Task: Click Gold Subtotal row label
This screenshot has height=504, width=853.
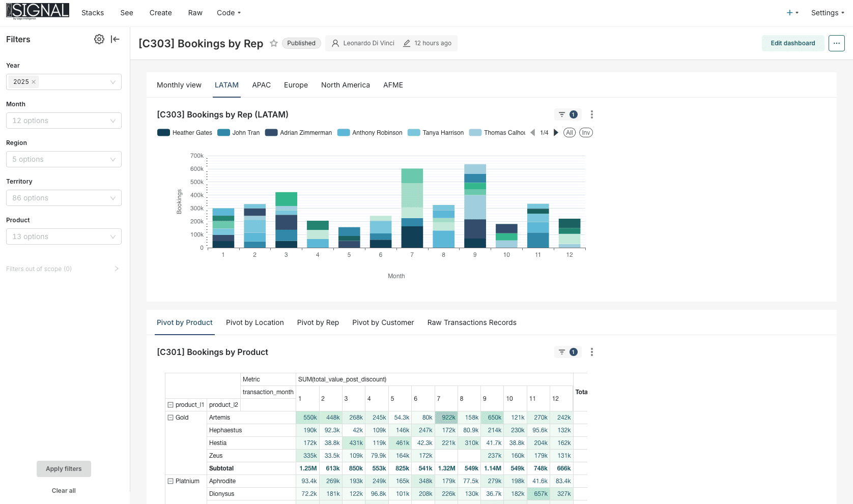Action: coord(221,468)
